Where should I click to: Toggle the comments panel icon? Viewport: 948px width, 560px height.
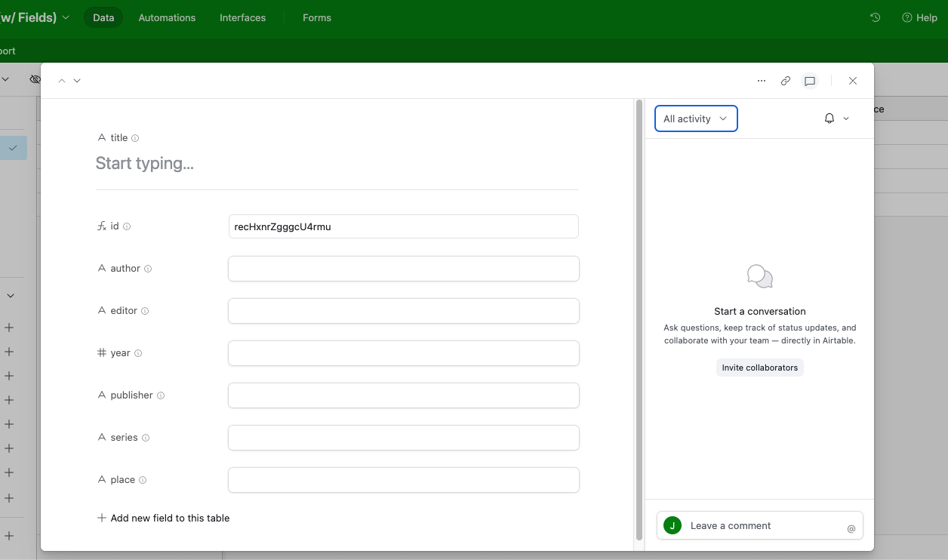(810, 81)
